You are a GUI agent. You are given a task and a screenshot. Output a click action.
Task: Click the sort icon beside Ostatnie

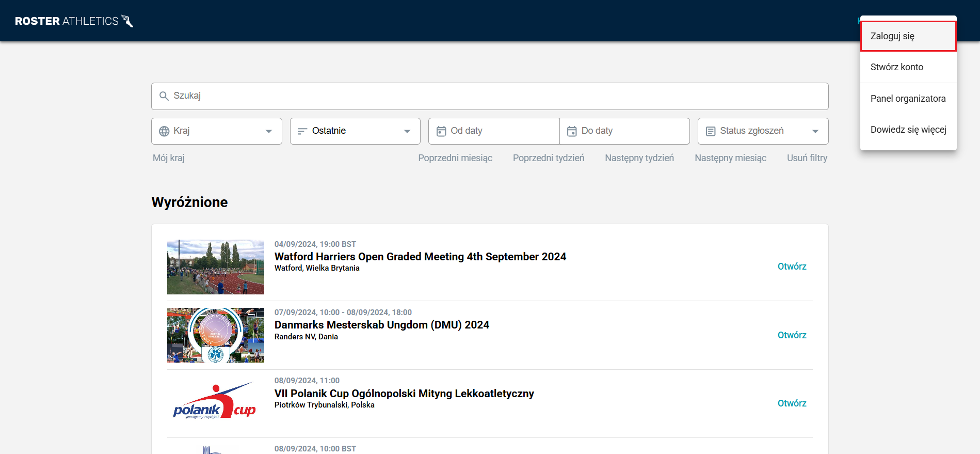pyautogui.click(x=302, y=131)
